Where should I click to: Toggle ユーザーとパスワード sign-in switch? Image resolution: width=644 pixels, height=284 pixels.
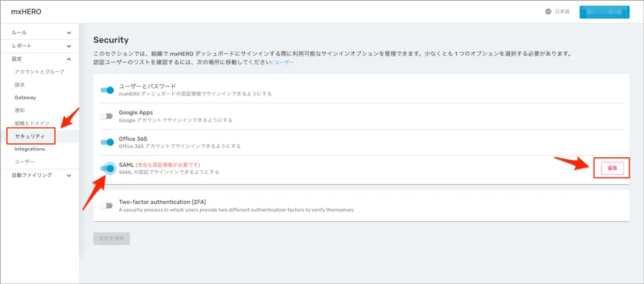coord(107,90)
